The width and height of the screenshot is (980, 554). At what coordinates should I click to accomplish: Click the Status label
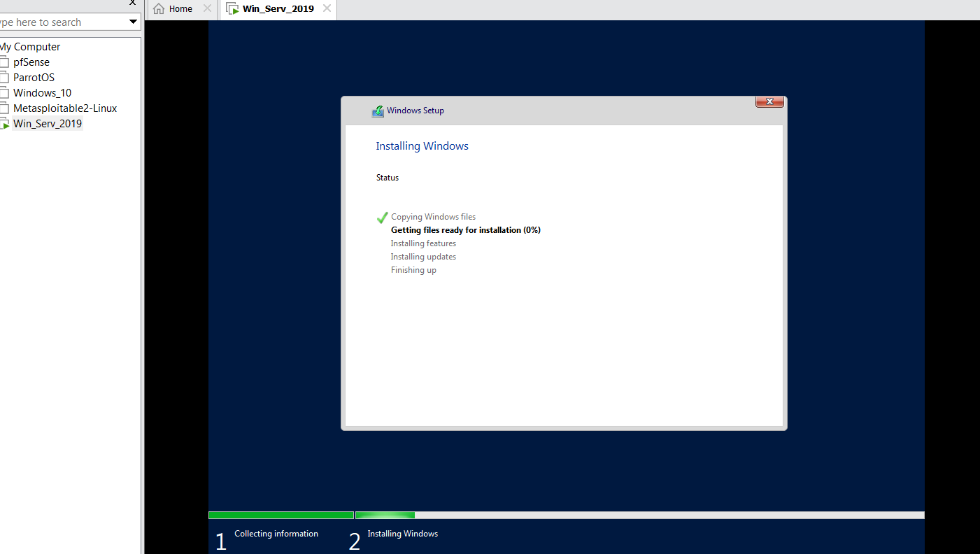[x=388, y=178]
